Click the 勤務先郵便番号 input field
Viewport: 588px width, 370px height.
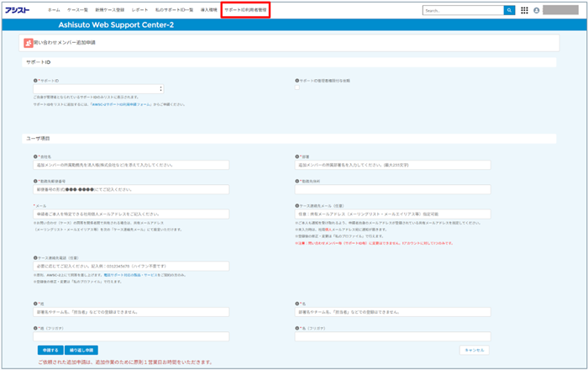click(131, 189)
